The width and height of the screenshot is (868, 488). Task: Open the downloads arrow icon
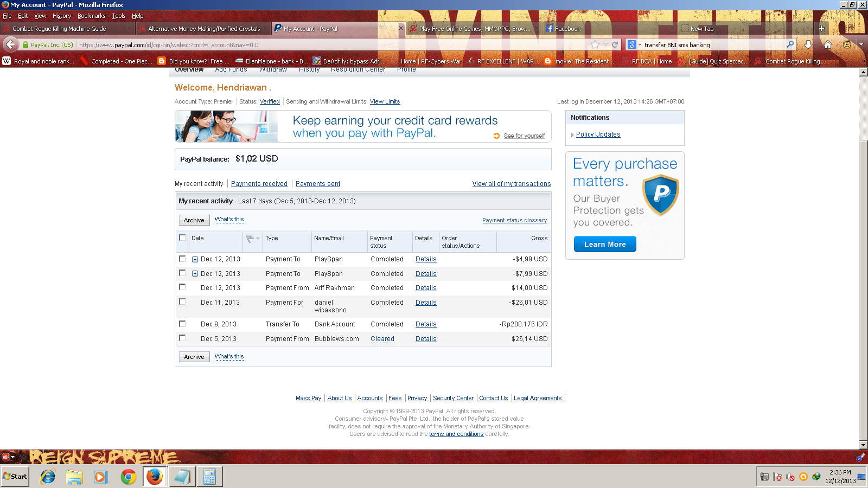coord(808,44)
